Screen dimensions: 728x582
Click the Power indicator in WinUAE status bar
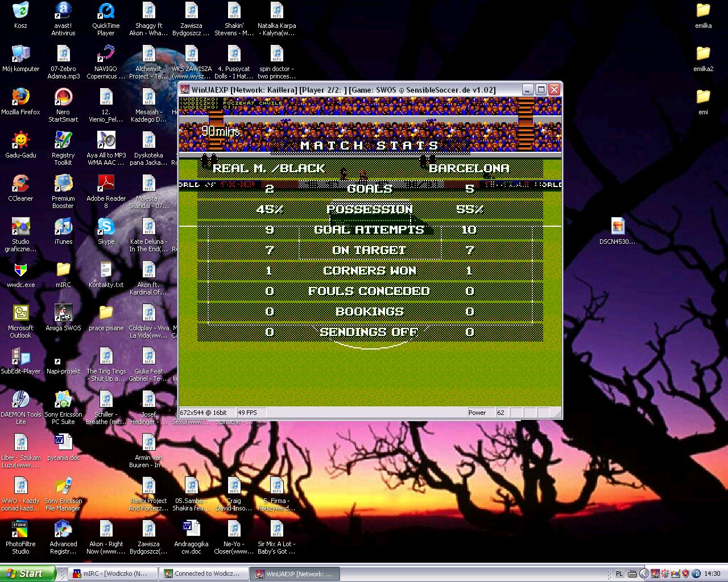pyautogui.click(x=477, y=413)
